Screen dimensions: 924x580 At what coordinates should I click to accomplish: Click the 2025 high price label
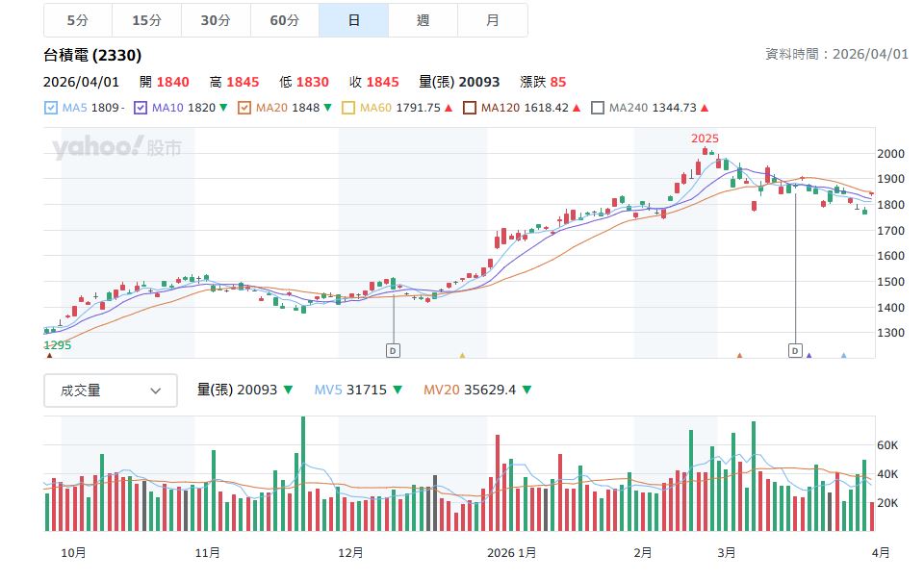(x=705, y=139)
